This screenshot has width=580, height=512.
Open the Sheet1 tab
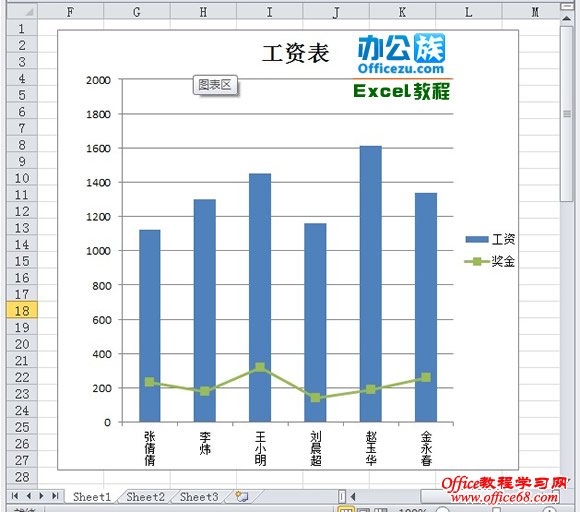click(92, 496)
